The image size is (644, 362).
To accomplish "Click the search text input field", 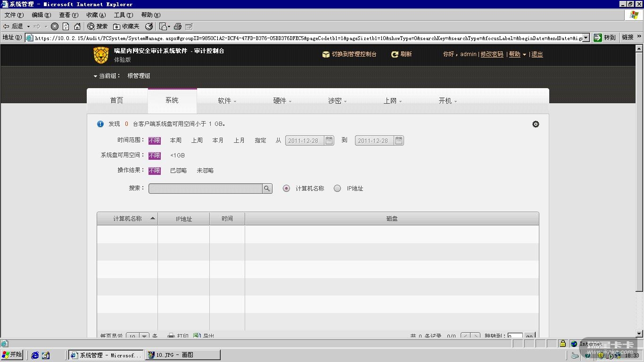I will 205,189.
